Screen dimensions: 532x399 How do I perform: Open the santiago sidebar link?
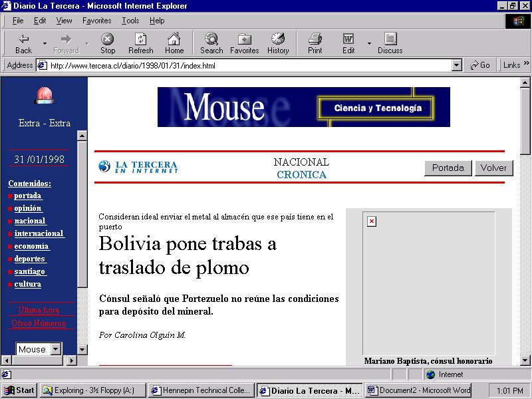point(30,271)
